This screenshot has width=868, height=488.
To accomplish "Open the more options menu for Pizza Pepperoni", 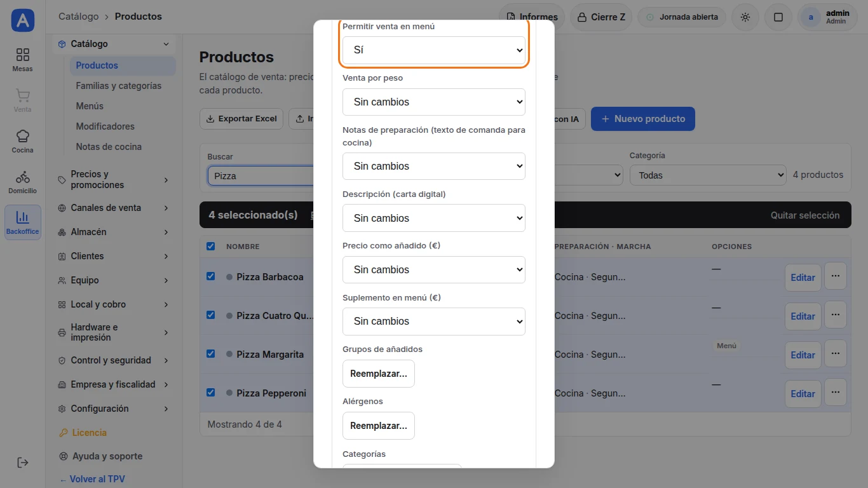I will (835, 392).
